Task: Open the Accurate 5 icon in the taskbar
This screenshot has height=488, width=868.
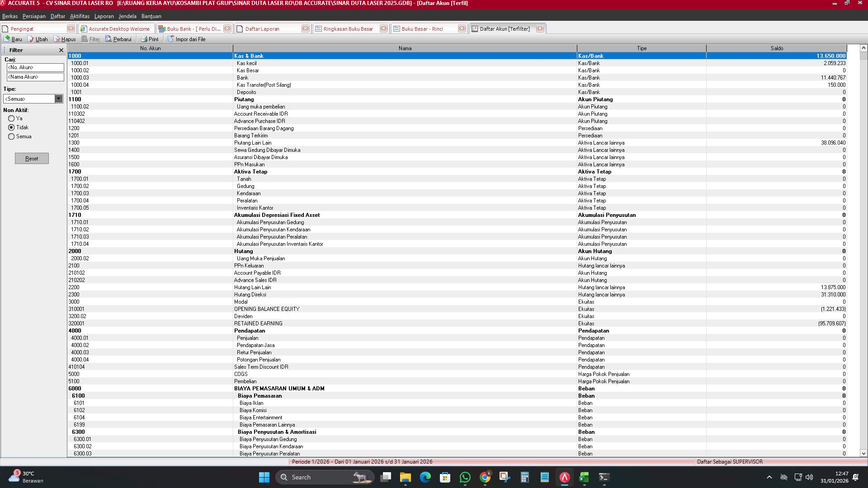Action: (x=564, y=477)
